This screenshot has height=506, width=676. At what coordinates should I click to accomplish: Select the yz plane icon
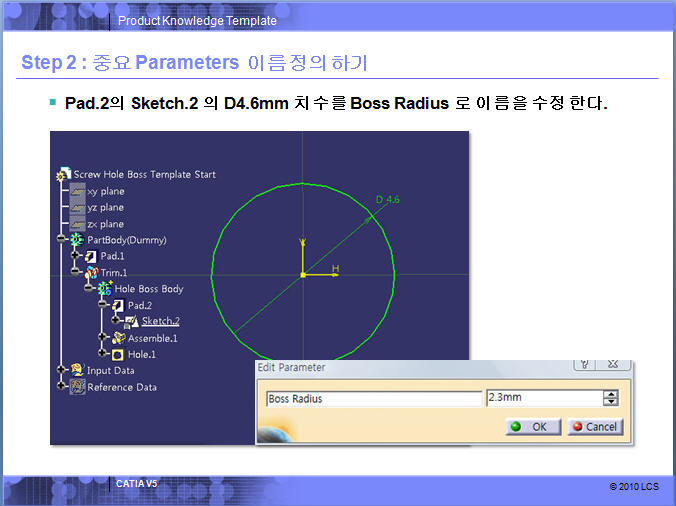(78, 207)
